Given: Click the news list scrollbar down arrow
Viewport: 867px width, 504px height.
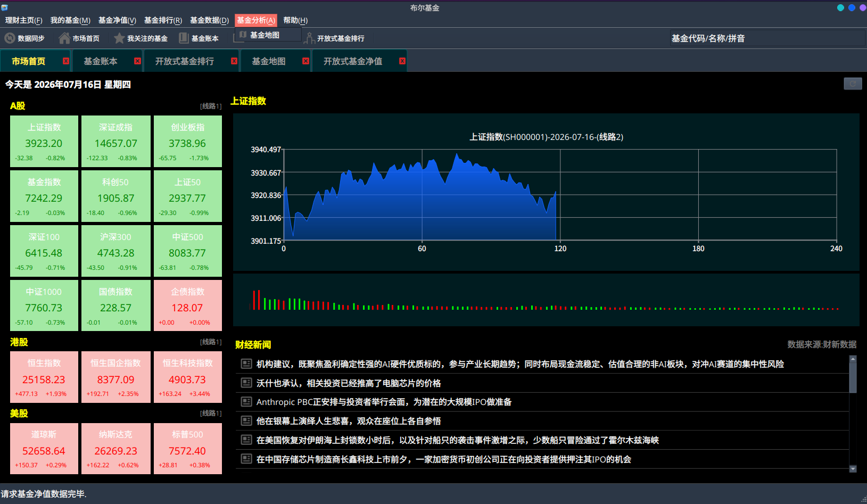Looking at the screenshot, I should pyautogui.click(x=853, y=469).
